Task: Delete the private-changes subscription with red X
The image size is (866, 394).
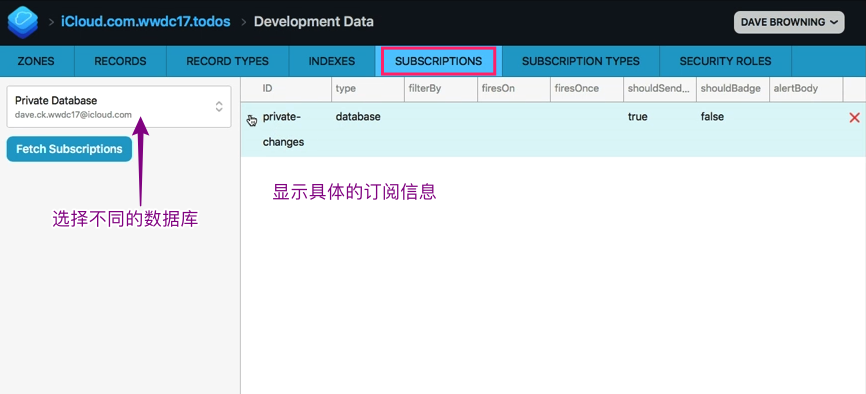Action: point(854,117)
